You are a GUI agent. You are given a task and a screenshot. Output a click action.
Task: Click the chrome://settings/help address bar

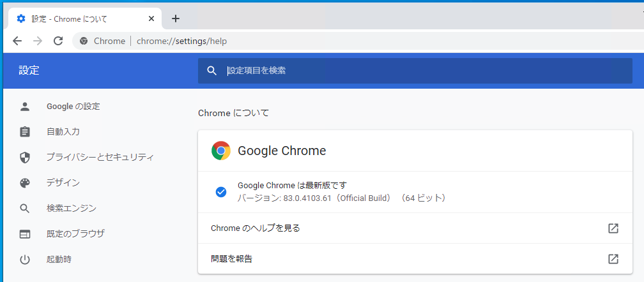click(x=181, y=41)
